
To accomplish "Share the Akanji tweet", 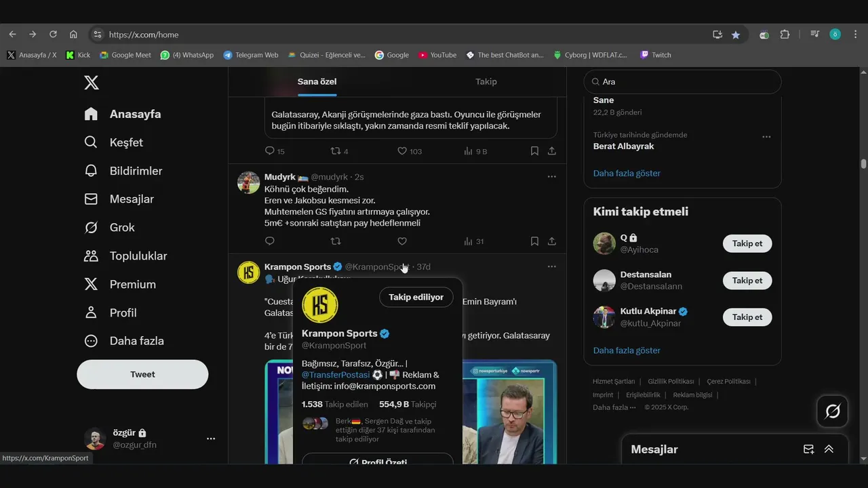I will point(552,151).
